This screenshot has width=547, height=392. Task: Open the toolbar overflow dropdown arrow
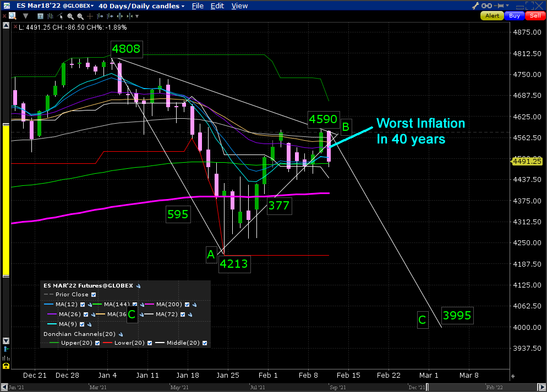[x=137, y=16]
